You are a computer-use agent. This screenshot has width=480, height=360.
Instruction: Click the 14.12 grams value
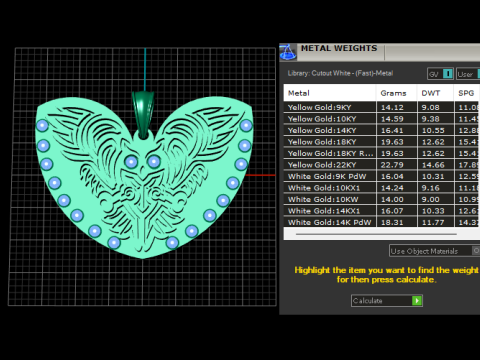392,107
